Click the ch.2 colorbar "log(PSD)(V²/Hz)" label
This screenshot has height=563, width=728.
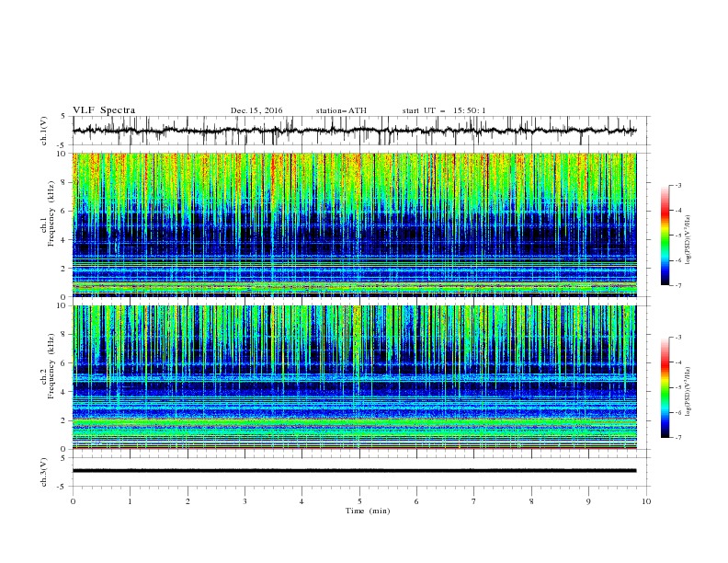[688, 392]
